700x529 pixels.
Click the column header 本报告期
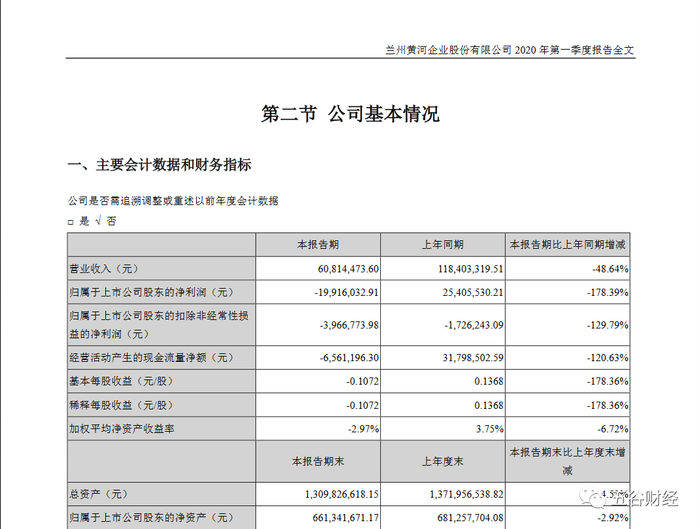[x=318, y=245]
